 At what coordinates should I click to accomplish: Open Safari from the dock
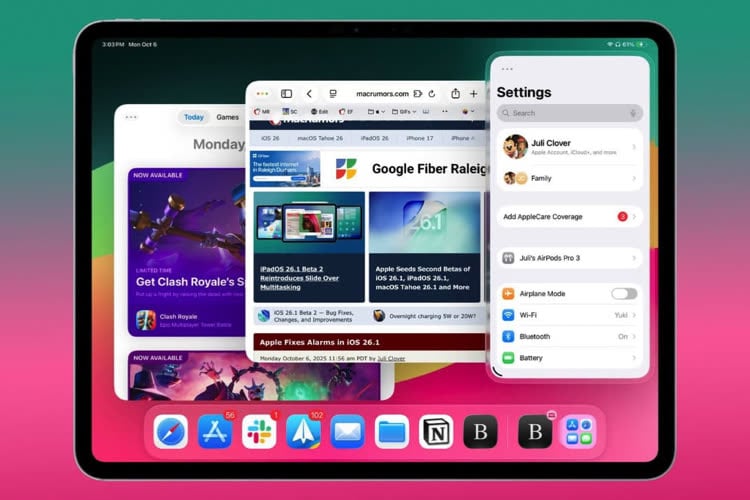(x=170, y=432)
